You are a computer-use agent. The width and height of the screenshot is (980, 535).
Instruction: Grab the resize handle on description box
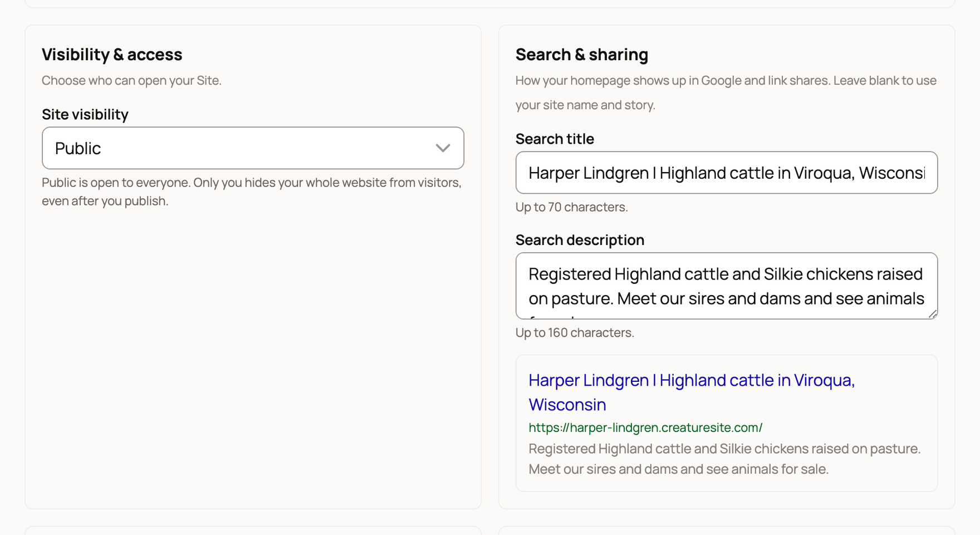click(x=933, y=314)
